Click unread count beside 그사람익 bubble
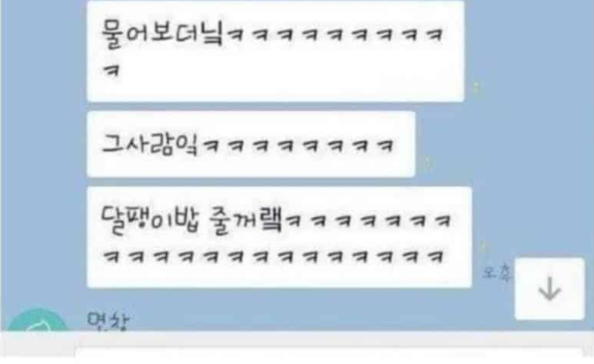Screen dimensions: 594x364 pos(427,162)
